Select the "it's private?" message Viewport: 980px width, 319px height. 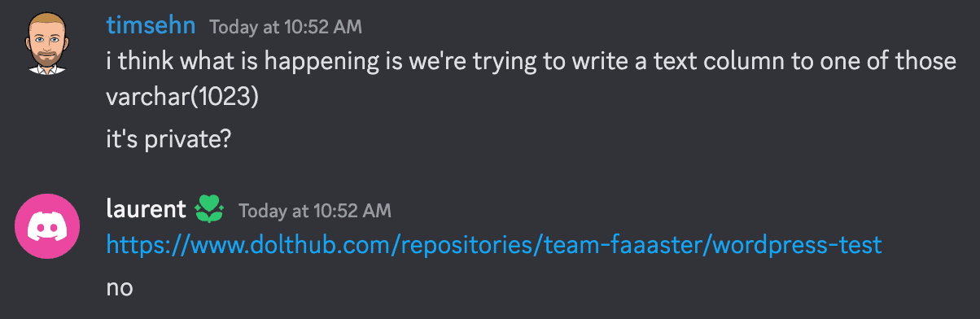tap(169, 138)
